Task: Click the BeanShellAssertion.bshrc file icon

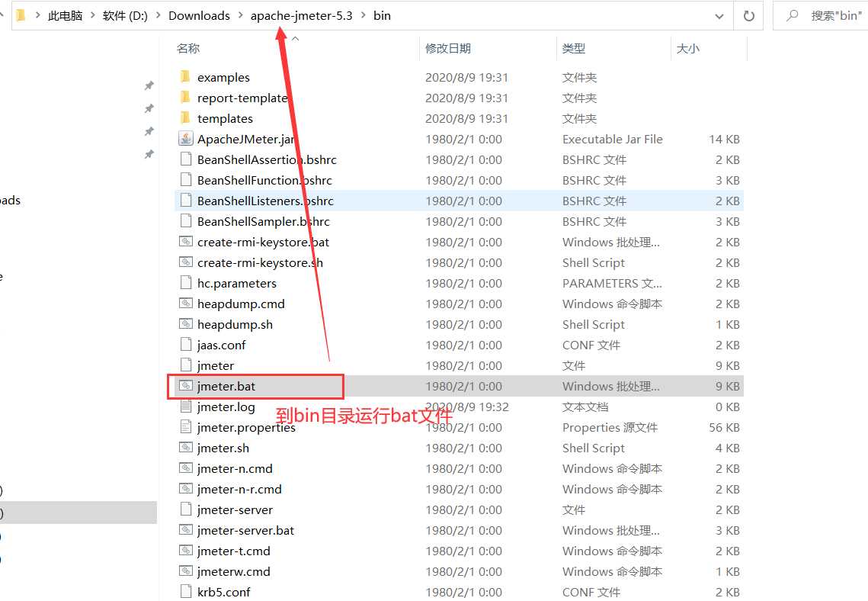Action: pos(185,159)
